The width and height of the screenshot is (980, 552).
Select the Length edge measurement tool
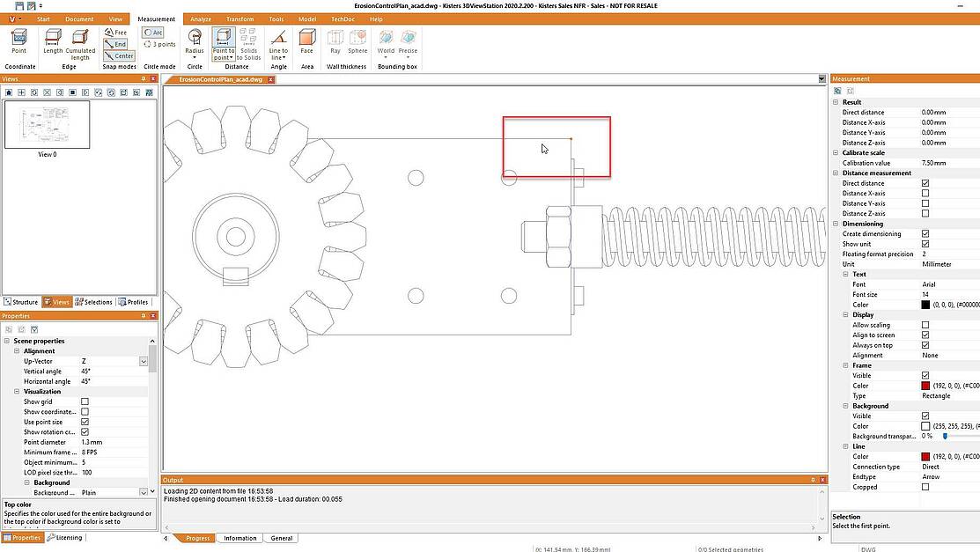pyautogui.click(x=53, y=42)
